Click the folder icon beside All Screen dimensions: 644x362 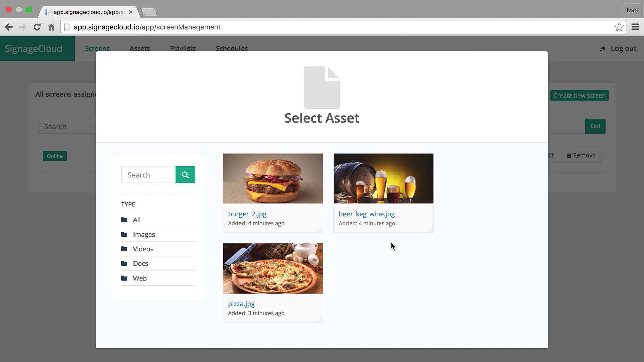pyautogui.click(x=124, y=220)
